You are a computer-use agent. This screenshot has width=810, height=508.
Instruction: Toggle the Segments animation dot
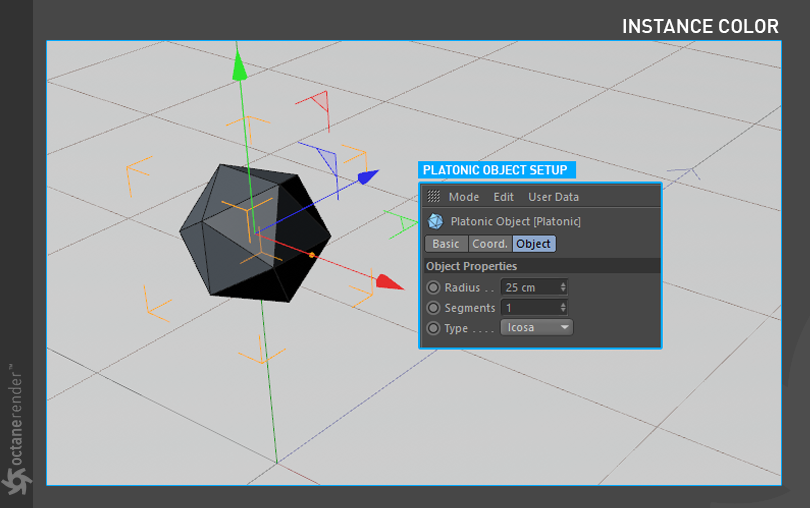(x=433, y=308)
